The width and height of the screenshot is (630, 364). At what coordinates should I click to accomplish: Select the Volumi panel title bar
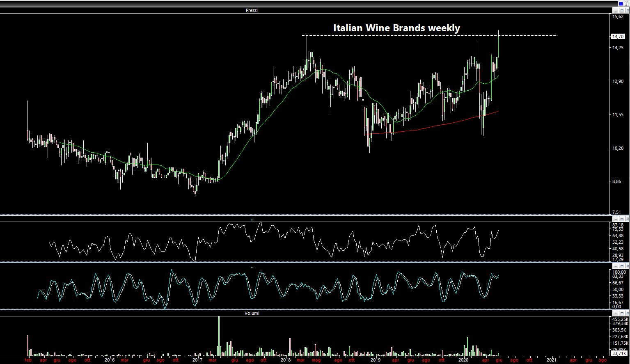(306, 313)
